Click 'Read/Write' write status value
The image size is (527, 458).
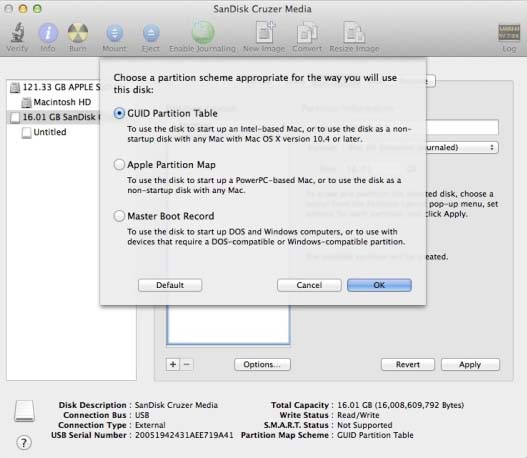pyautogui.click(x=358, y=415)
